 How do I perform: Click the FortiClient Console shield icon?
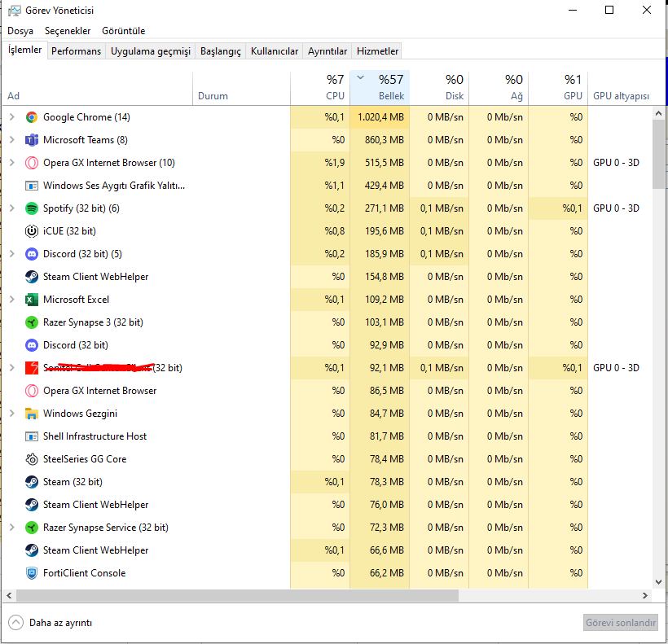(x=32, y=573)
